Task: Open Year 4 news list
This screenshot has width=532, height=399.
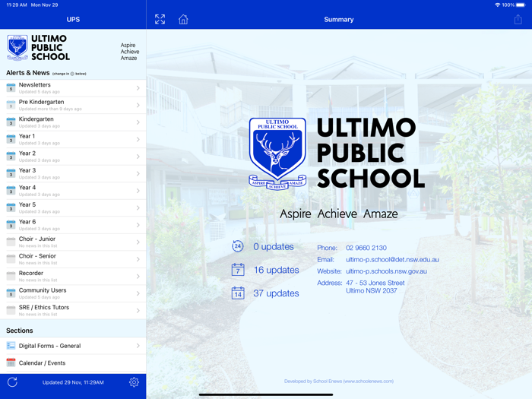Action: (73, 191)
